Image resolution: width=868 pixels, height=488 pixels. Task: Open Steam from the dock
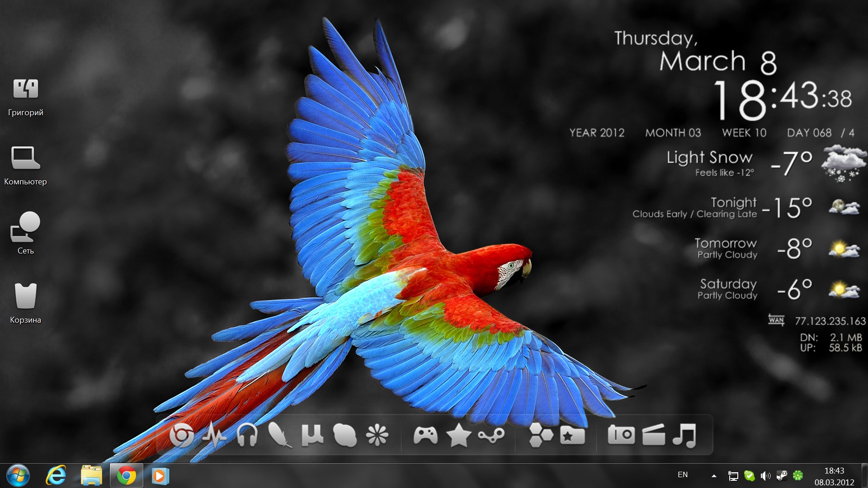[491, 436]
